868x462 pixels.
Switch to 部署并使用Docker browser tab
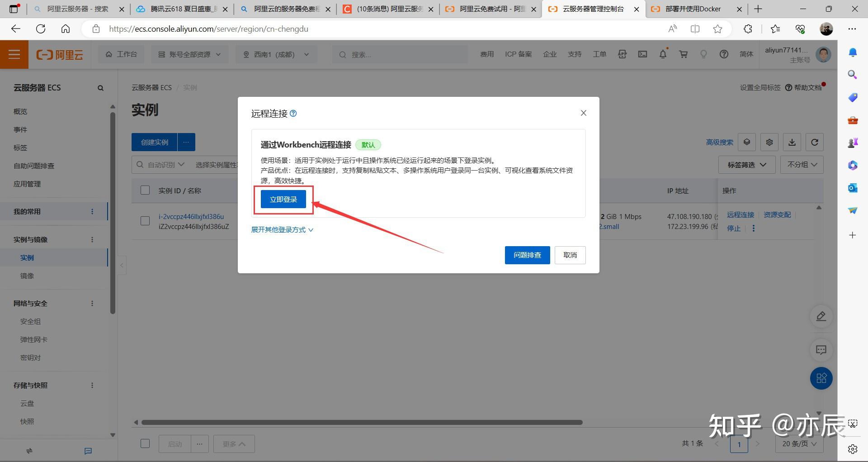pyautogui.click(x=693, y=9)
